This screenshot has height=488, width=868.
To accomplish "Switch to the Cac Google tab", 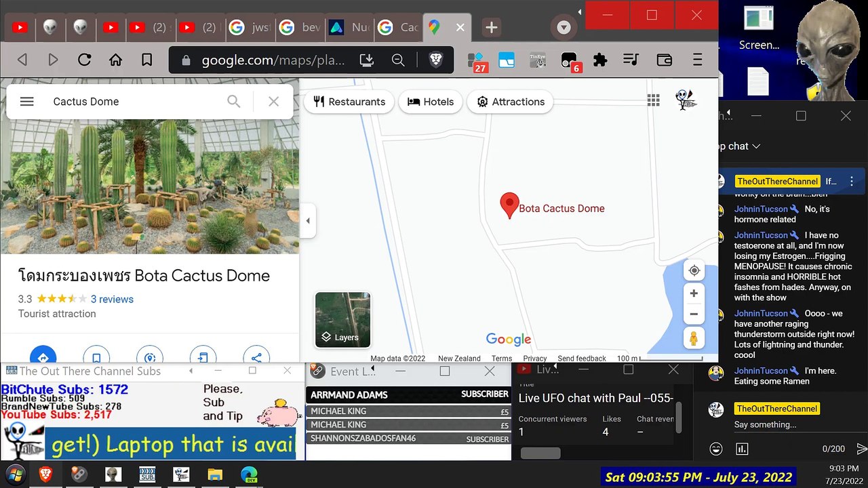I will (398, 28).
